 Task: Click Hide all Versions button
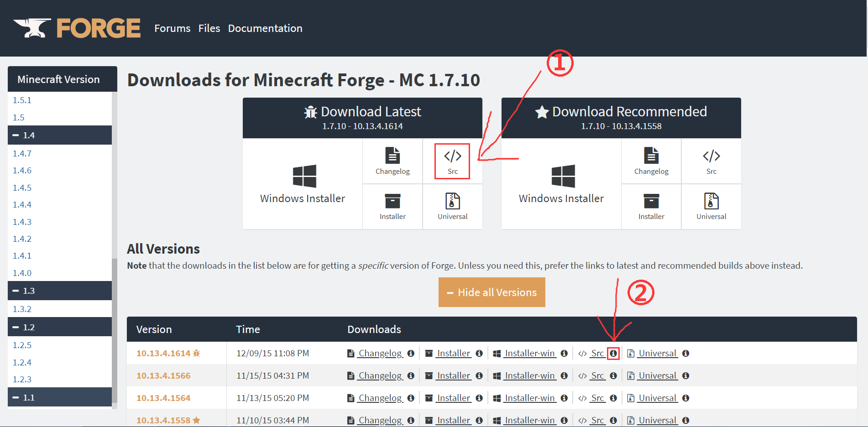(492, 292)
